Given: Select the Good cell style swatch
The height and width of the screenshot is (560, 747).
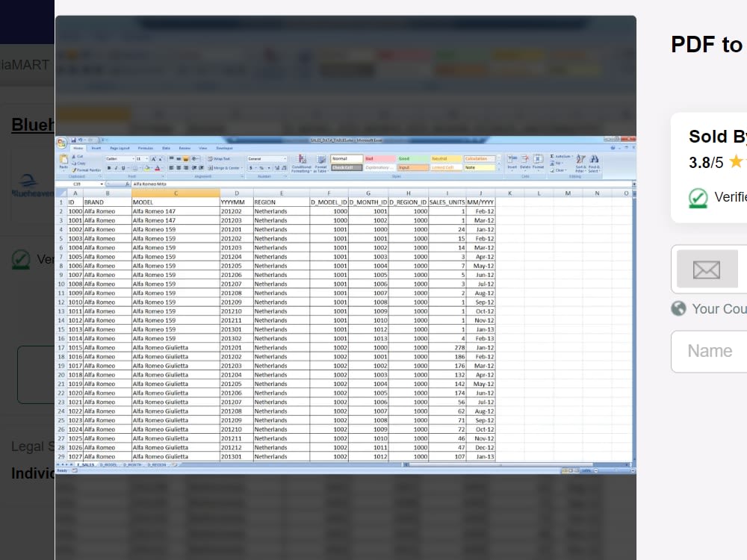Looking at the screenshot, I should (413, 158).
